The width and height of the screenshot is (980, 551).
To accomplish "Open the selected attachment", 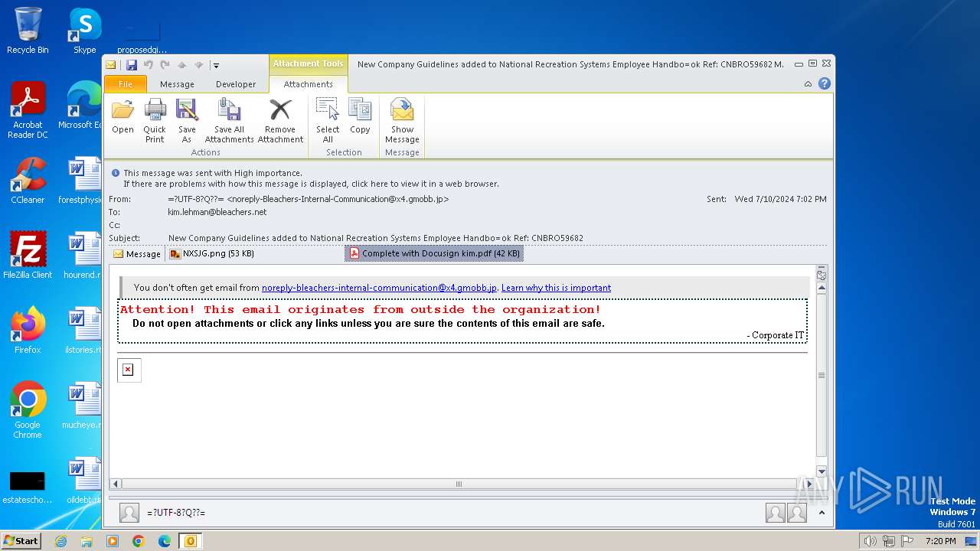I will [x=122, y=118].
